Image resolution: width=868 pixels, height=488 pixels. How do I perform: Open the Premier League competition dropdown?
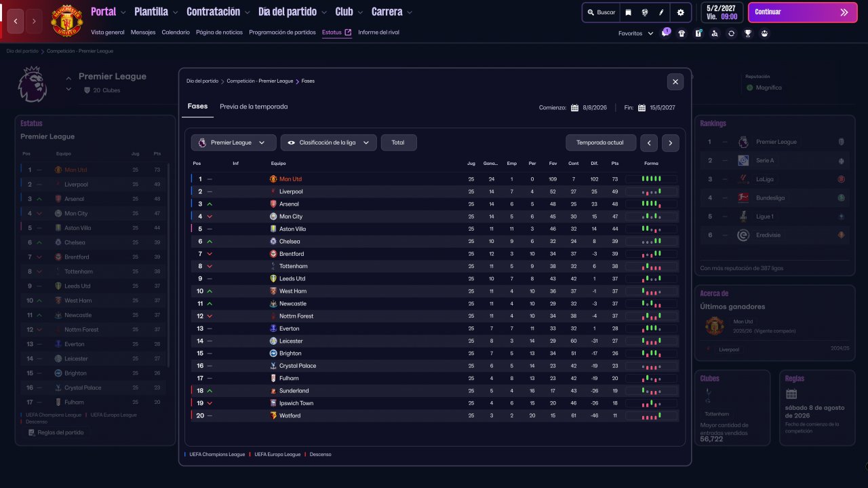[233, 143]
